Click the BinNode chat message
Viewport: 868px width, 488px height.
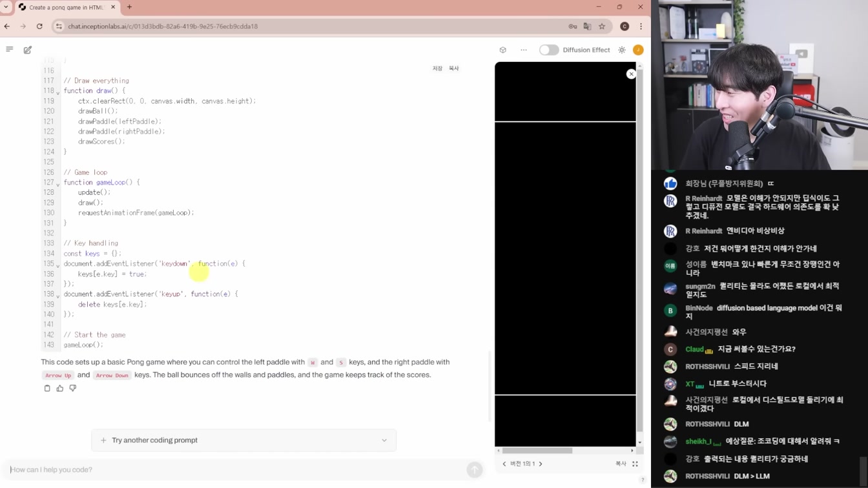click(x=763, y=312)
